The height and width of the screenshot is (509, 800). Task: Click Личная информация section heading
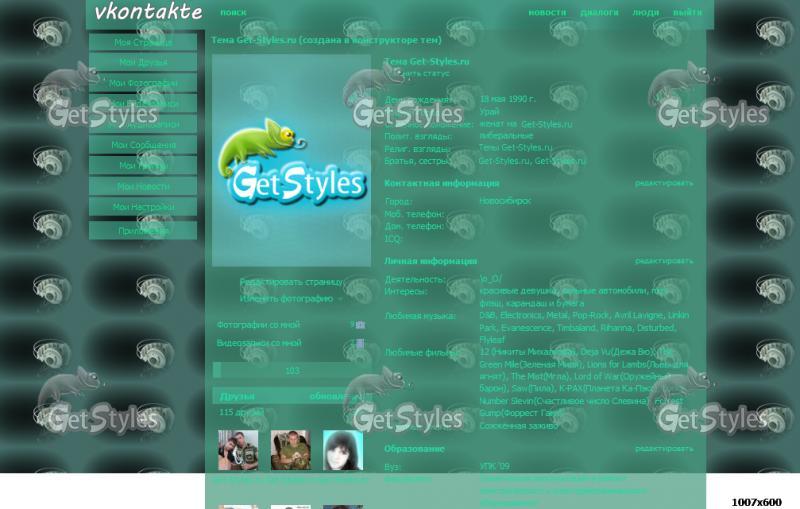430,261
